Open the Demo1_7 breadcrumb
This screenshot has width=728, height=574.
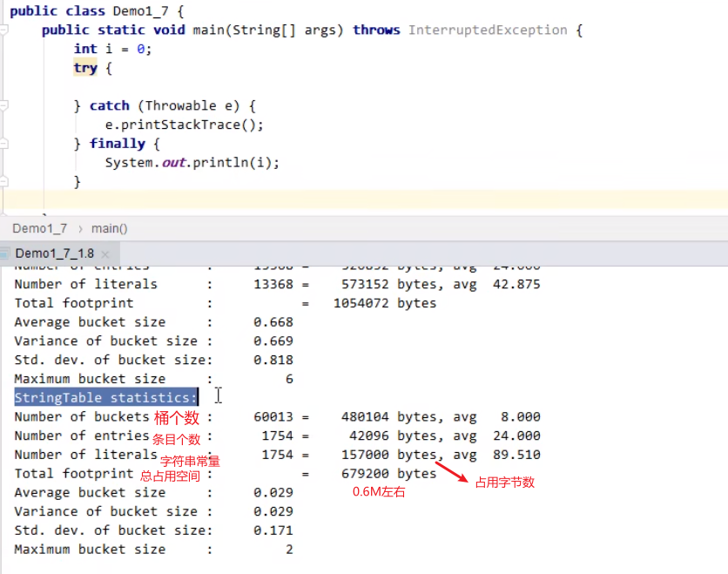pos(39,228)
